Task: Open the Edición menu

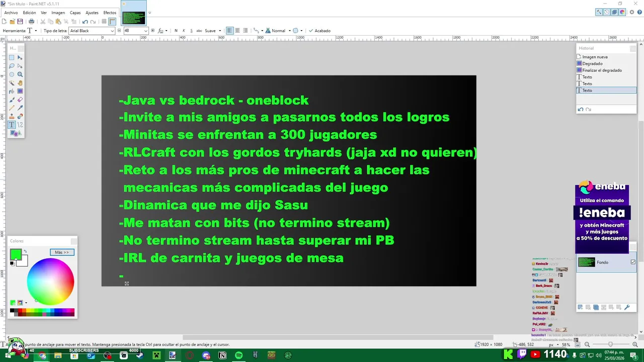Action: coord(29,13)
